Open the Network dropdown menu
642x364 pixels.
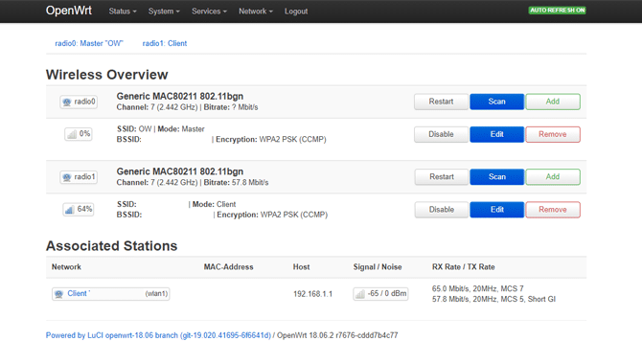(256, 11)
